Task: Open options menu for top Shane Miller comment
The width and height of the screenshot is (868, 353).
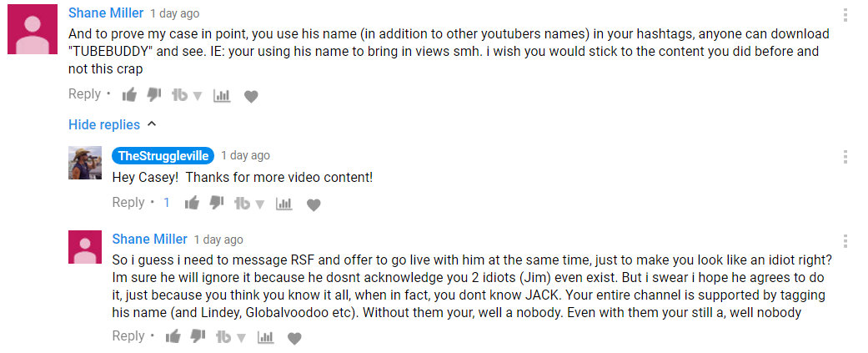Action: click(845, 15)
